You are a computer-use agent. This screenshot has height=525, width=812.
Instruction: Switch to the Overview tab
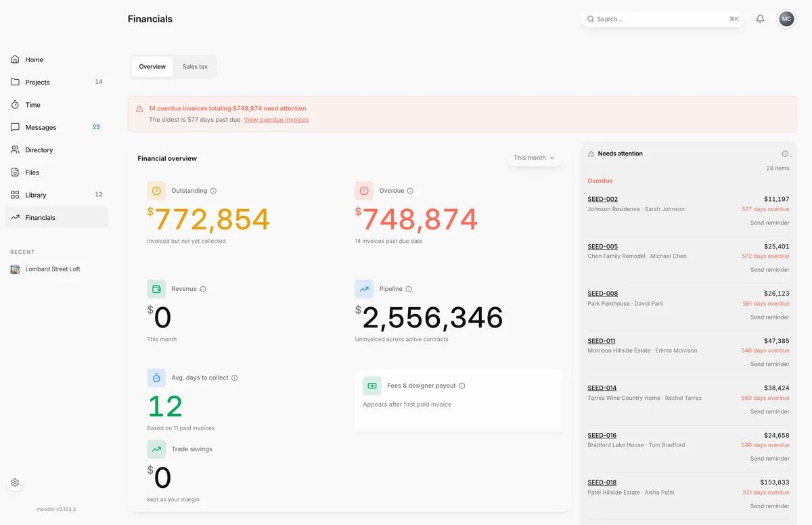point(152,67)
